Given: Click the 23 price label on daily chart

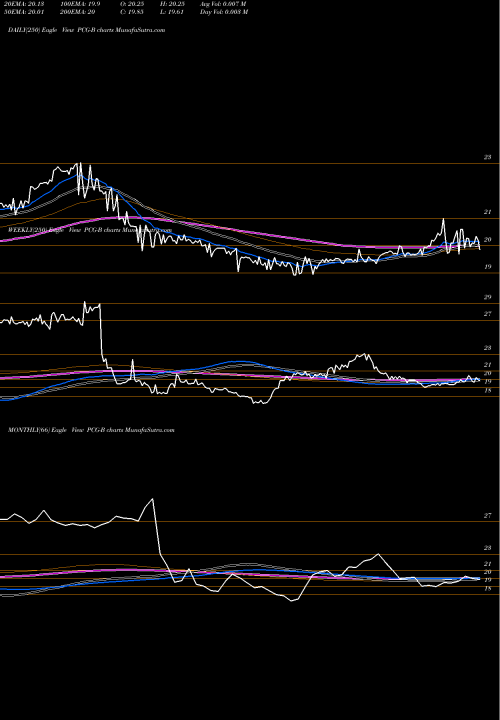Looking at the screenshot, I should coord(487,157).
